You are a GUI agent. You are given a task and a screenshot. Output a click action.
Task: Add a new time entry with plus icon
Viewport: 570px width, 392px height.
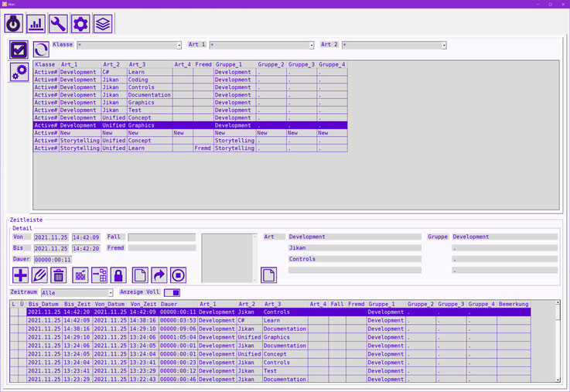20,275
